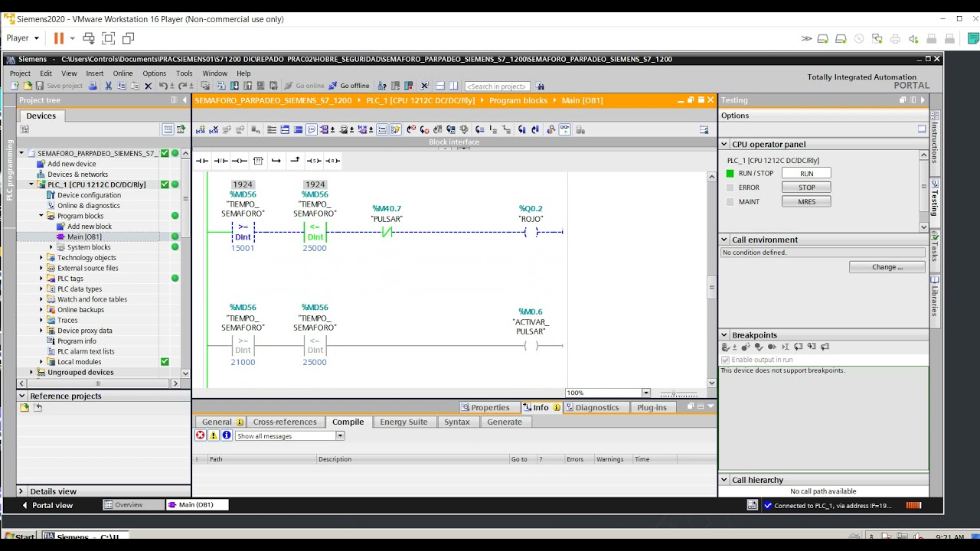Switch to the Syntax tab
Image resolution: width=980 pixels, height=551 pixels.
point(457,422)
